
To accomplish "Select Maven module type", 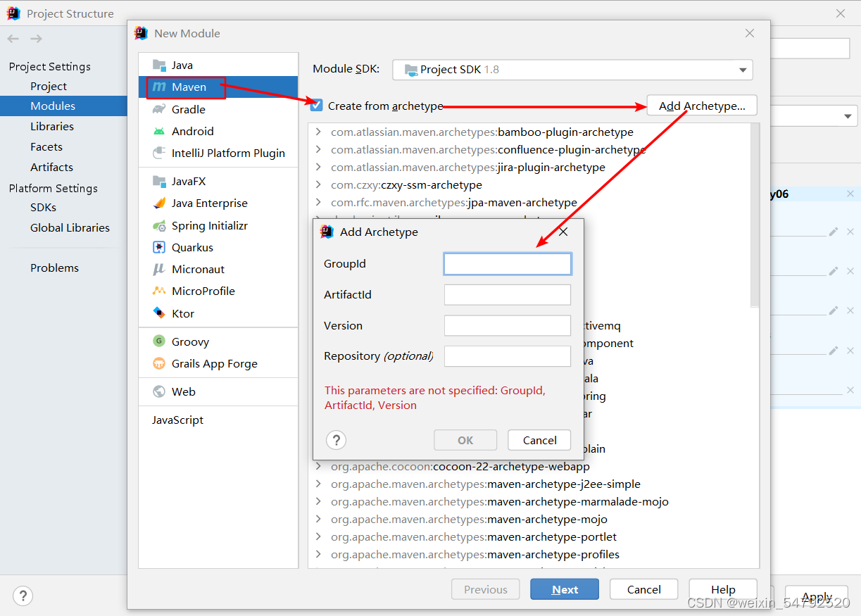I will point(218,87).
